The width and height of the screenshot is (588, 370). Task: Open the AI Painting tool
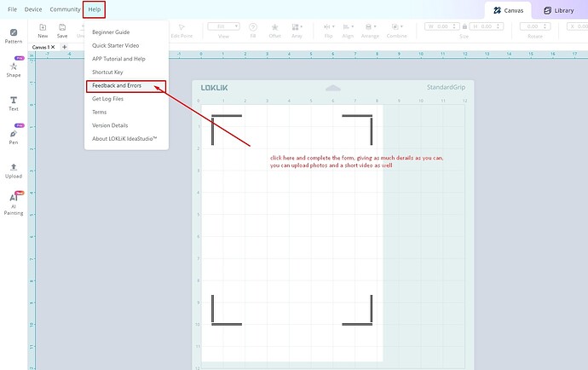14,204
